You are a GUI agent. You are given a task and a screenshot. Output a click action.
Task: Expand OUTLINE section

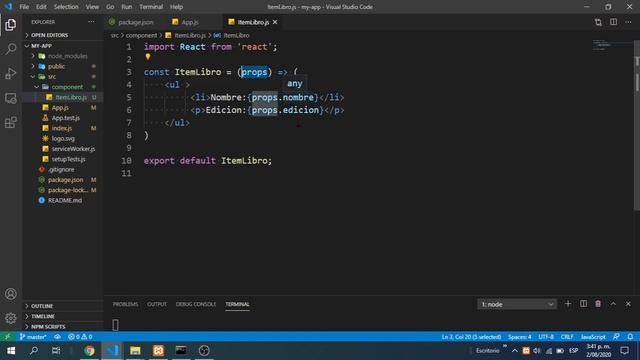click(x=63, y=306)
